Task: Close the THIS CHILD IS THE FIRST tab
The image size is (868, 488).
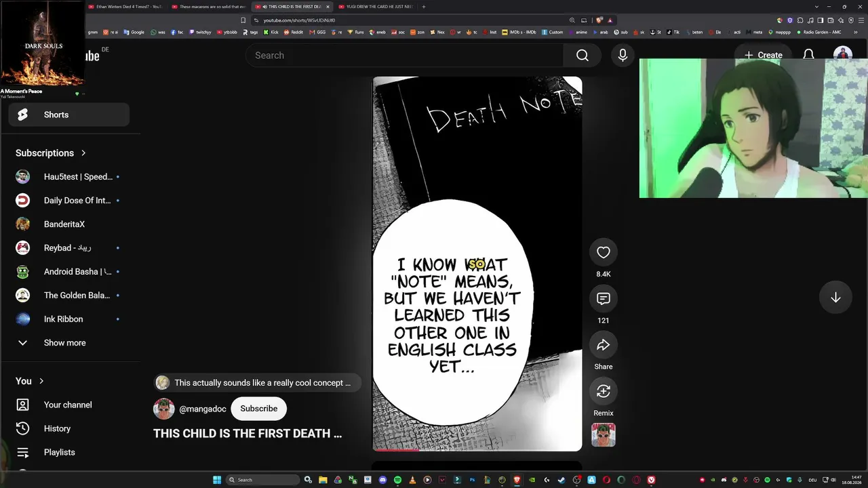Action: point(328,7)
